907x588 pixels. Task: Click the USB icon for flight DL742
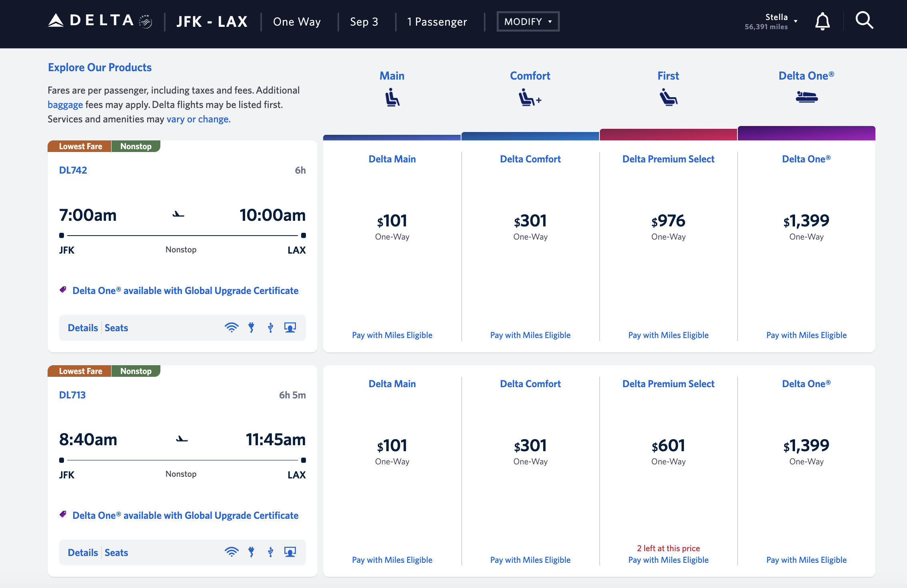(x=271, y=328)
